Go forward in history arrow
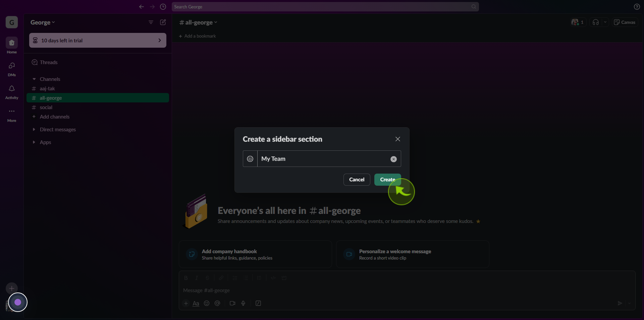The width and height of the screenshot is (644, 320). tap(152, 7)
